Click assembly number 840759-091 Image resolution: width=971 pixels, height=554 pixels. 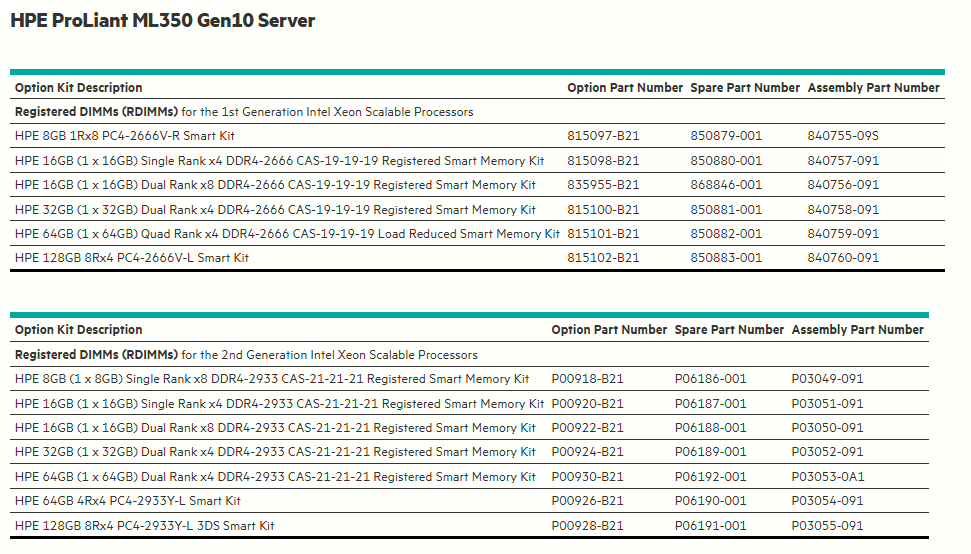pos(843,233)
